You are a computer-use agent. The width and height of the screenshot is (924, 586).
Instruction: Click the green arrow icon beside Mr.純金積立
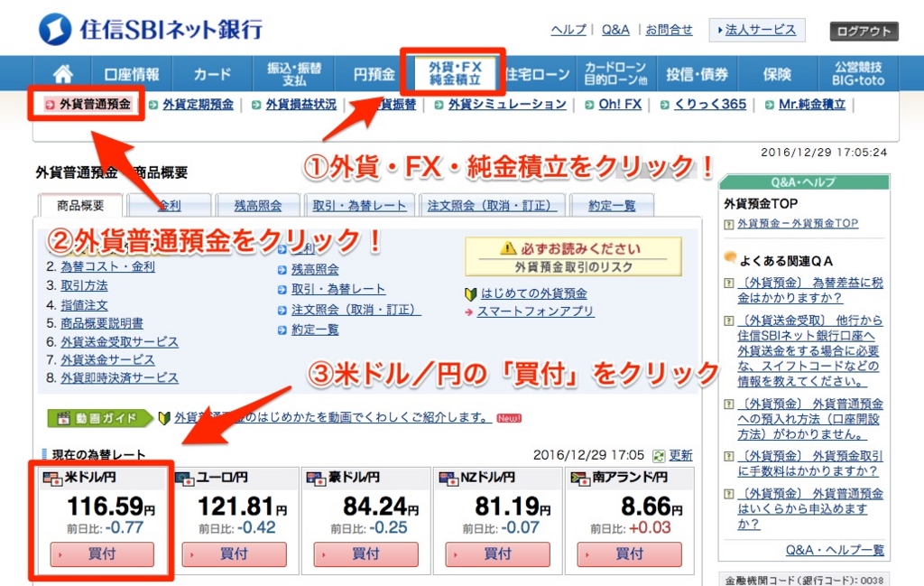click(769, 105)
